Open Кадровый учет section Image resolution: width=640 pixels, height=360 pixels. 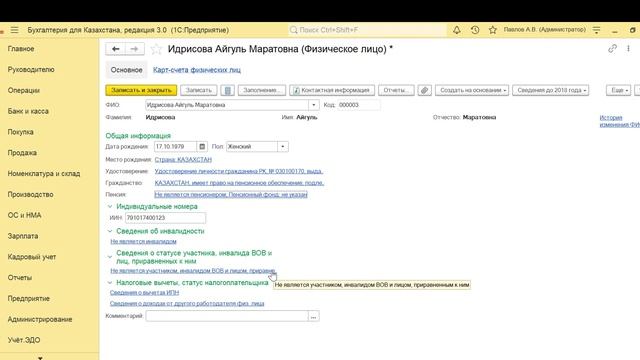(x=32, y=257)
